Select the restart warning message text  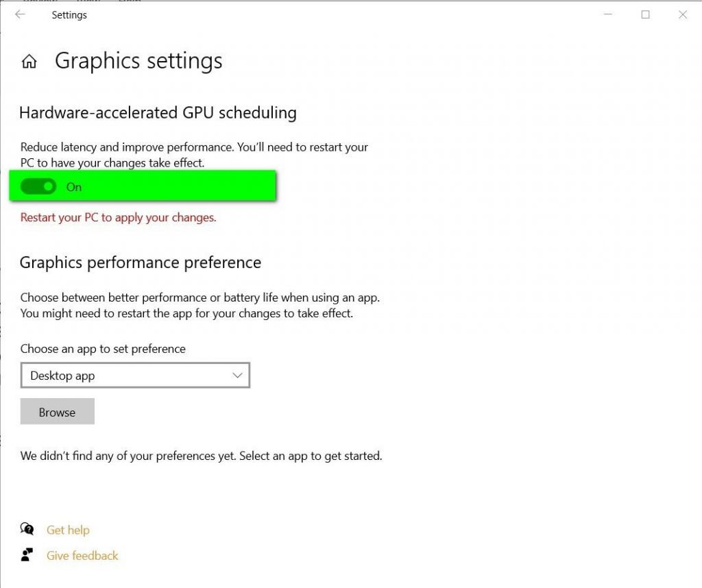coord(118,217)
